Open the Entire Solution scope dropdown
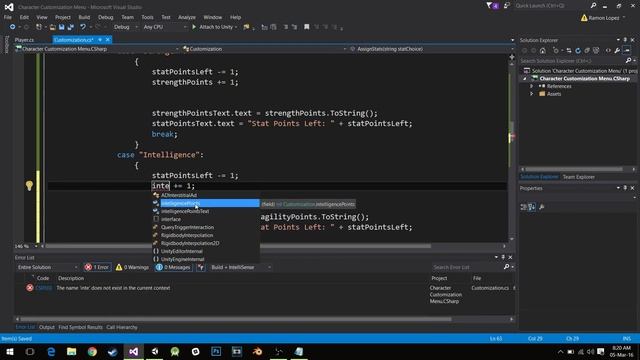The width and height of the screenshot is (640, 360). [x=47, y=267]
